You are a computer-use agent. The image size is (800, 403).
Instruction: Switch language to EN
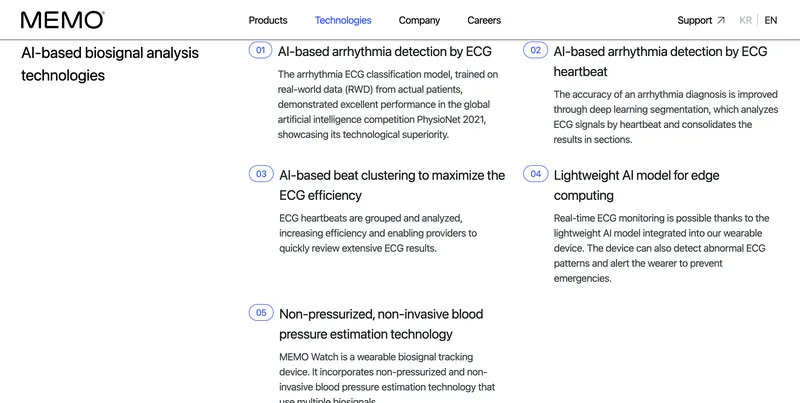[x=770, y=20]
